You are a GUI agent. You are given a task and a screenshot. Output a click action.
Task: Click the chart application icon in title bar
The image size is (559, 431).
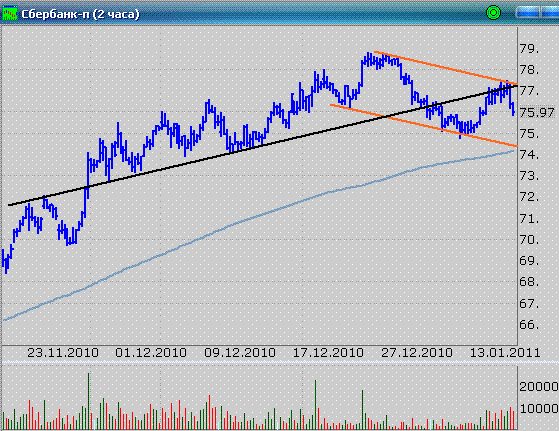(x=10, y=14)
